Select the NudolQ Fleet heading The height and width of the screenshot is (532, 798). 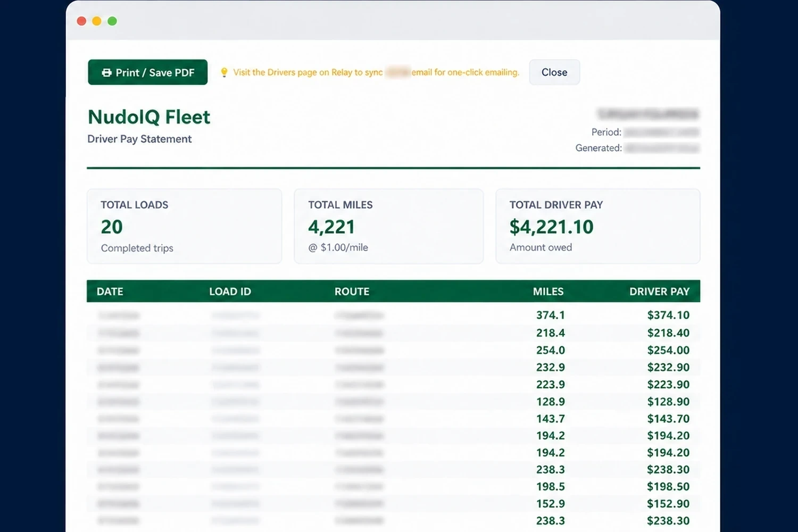click(x=149, y=117)
